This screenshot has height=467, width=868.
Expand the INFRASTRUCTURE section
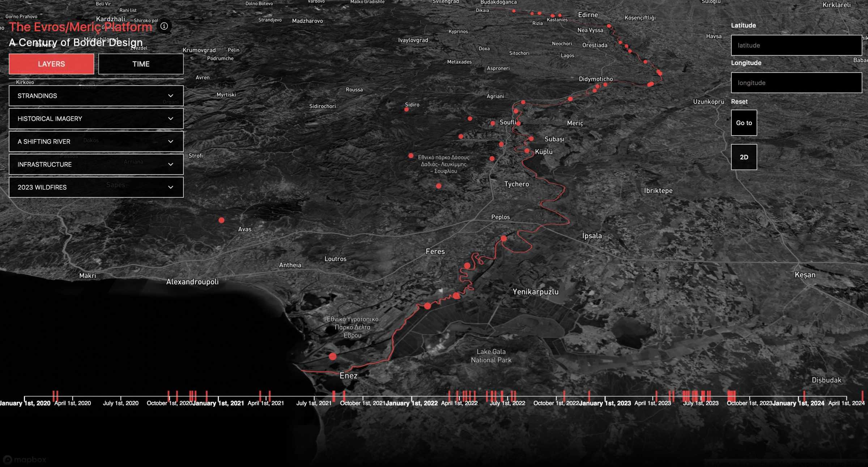pyautogui.click(x=96, y=164)
